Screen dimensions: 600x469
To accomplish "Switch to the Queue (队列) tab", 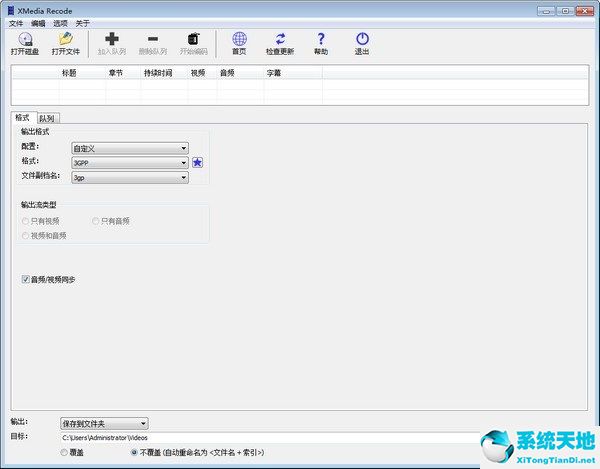I will tap(48, 119).
